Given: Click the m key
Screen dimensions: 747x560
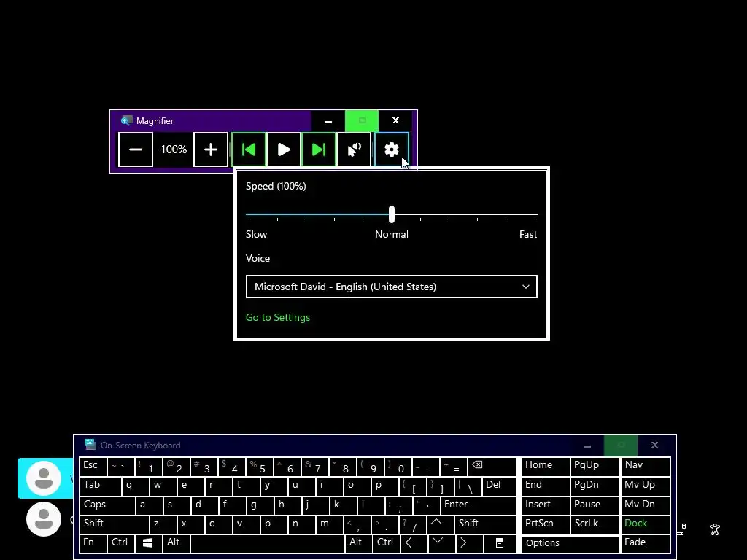Looking at the screenshot, I should click(329, 524).
